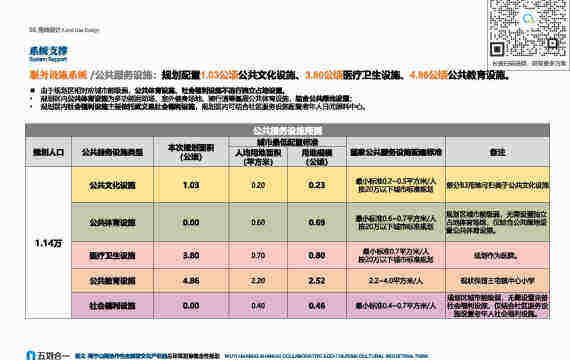Click the '国家公共服务设施配置标准' column header

pos(396,152)
